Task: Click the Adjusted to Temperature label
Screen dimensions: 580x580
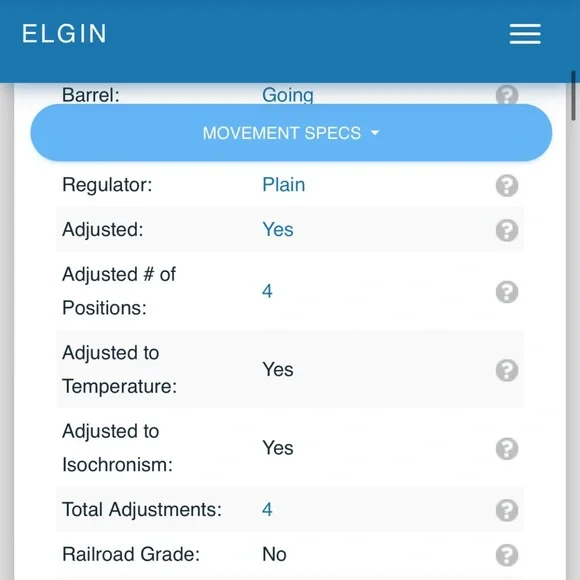Action: pyautogui.click(x=119, y=369)
